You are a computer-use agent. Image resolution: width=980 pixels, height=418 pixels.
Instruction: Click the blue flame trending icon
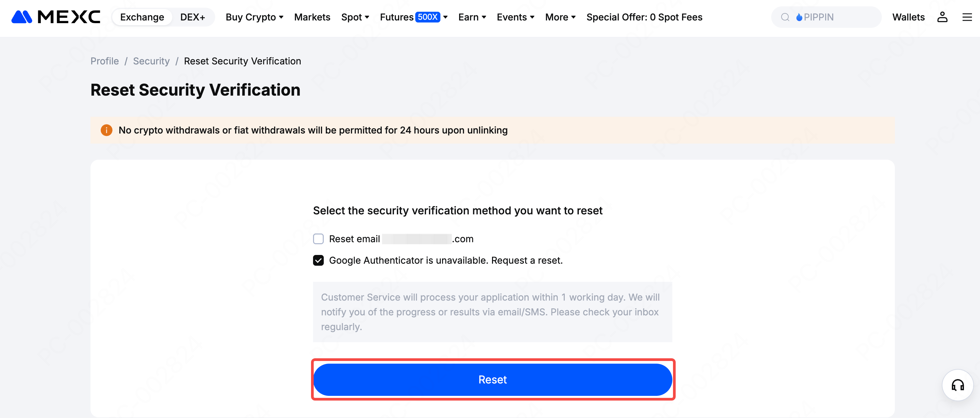point(799,17)
